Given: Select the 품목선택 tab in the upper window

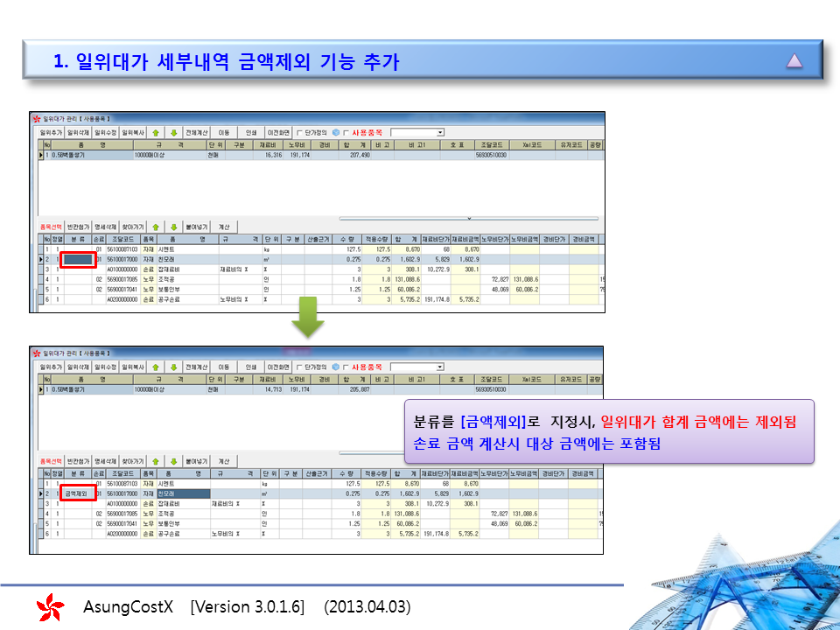Looking at the screenshot, I should [x=51, y=227].
